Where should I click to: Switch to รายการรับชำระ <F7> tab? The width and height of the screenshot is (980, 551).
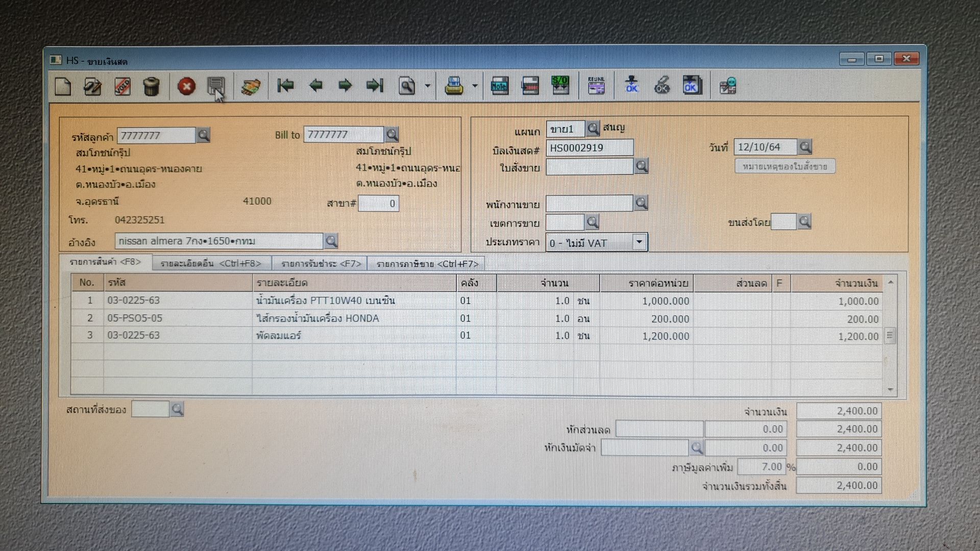pos(321,263)
